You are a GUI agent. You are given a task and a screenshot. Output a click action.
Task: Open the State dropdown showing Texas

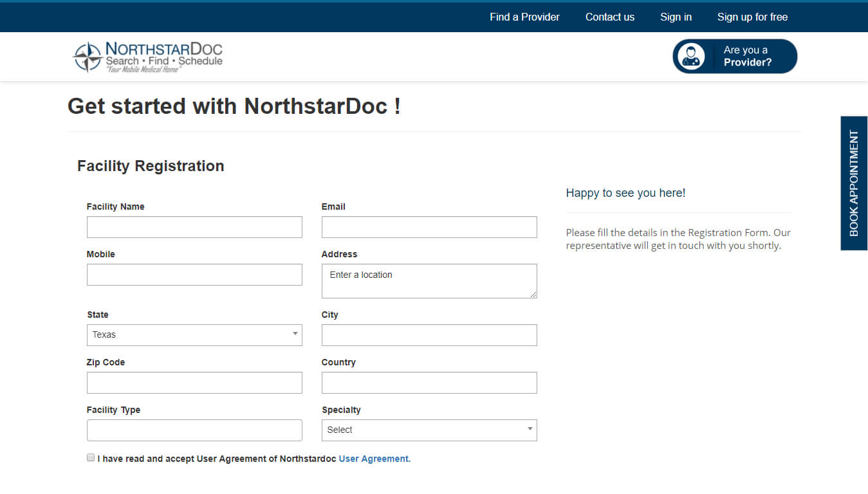coord(194,335)
